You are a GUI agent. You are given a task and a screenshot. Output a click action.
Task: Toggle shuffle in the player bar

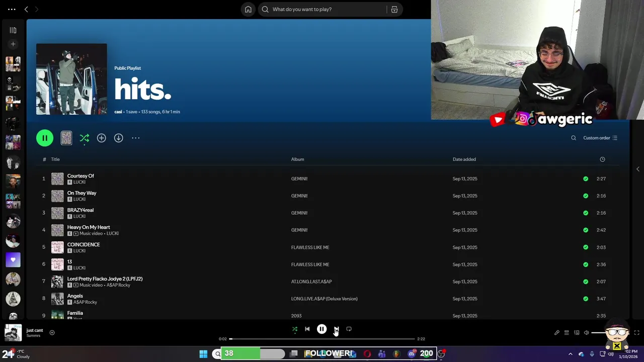click(x=295, y=329)
